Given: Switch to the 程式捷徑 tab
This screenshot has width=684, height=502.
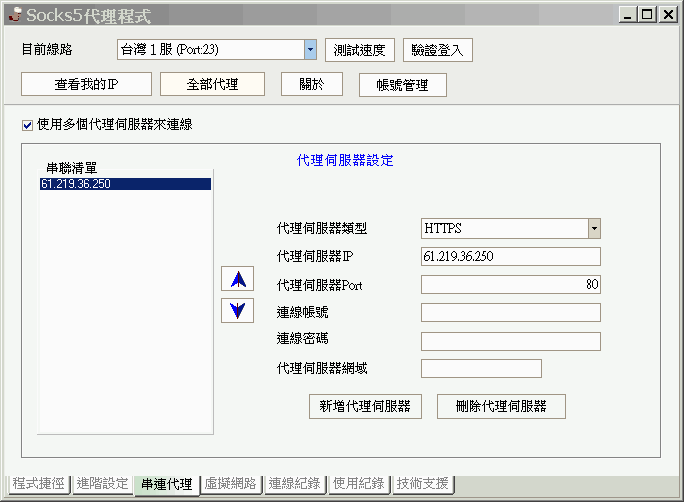Looking at the screenshot, I should click(38, 484).
